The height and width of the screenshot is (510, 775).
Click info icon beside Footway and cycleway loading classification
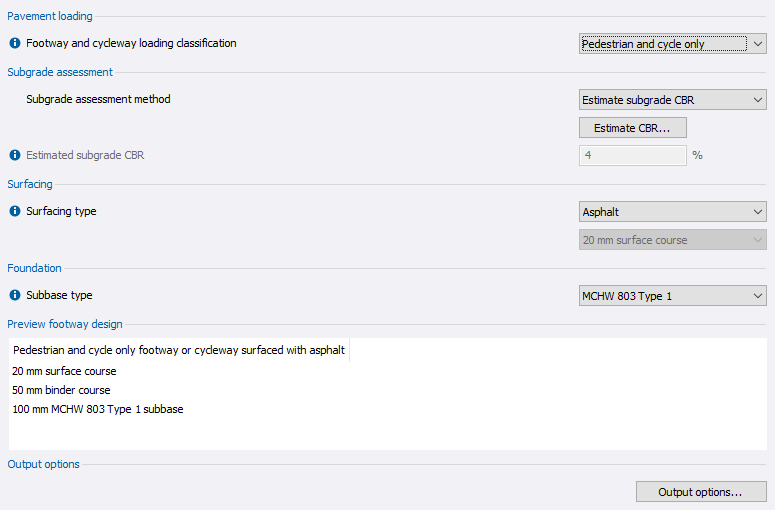click(x=15, y=44)
